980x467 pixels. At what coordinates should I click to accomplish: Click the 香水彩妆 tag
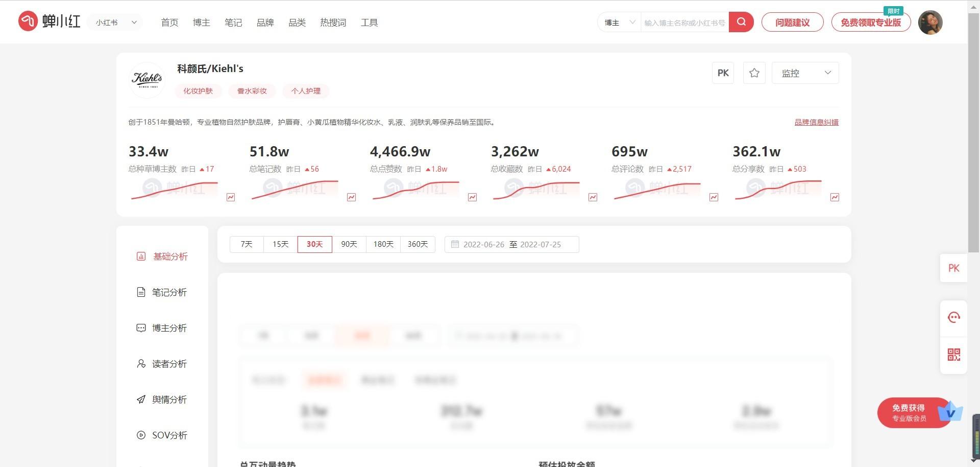pyautogui.click(x=252, y=91)
